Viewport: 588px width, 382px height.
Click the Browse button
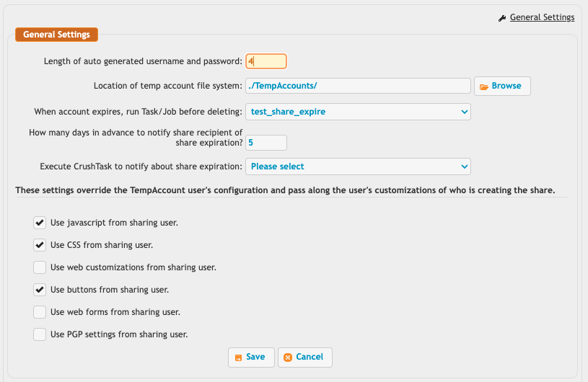[502, 86]
